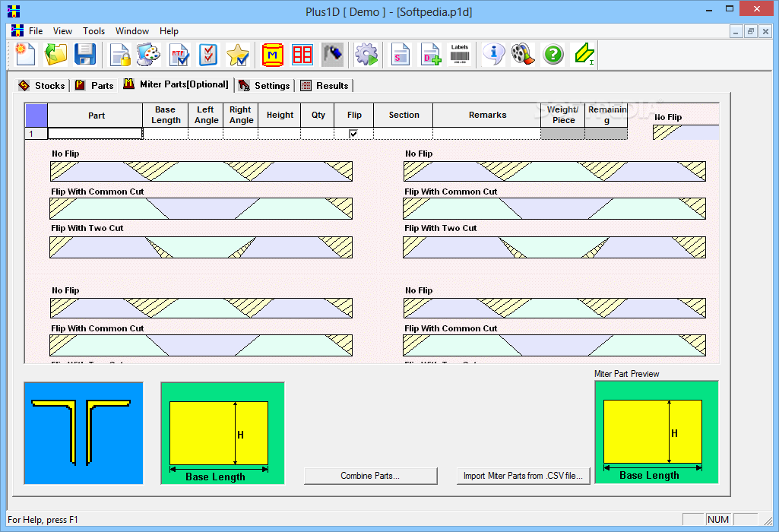Image resolution: width=779 pixels, height=532 pixels.
Task: Click the Right Angle cell in row 1
Action: tap(240, 134)
